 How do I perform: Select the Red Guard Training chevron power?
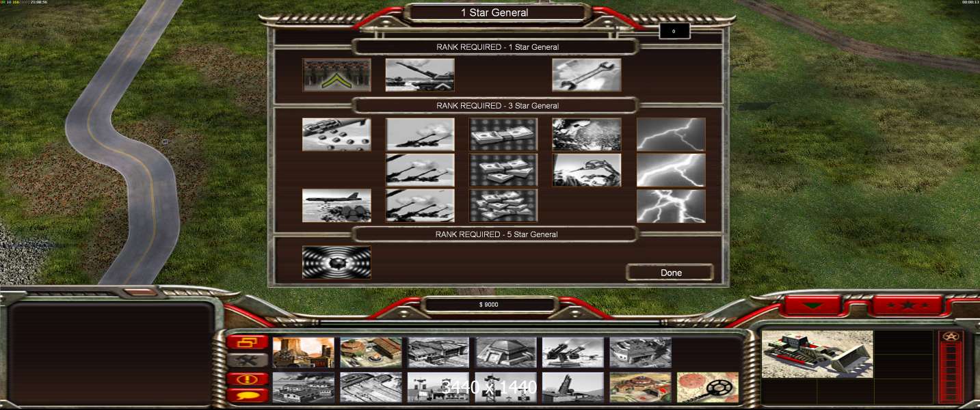[x=336, y=74]
